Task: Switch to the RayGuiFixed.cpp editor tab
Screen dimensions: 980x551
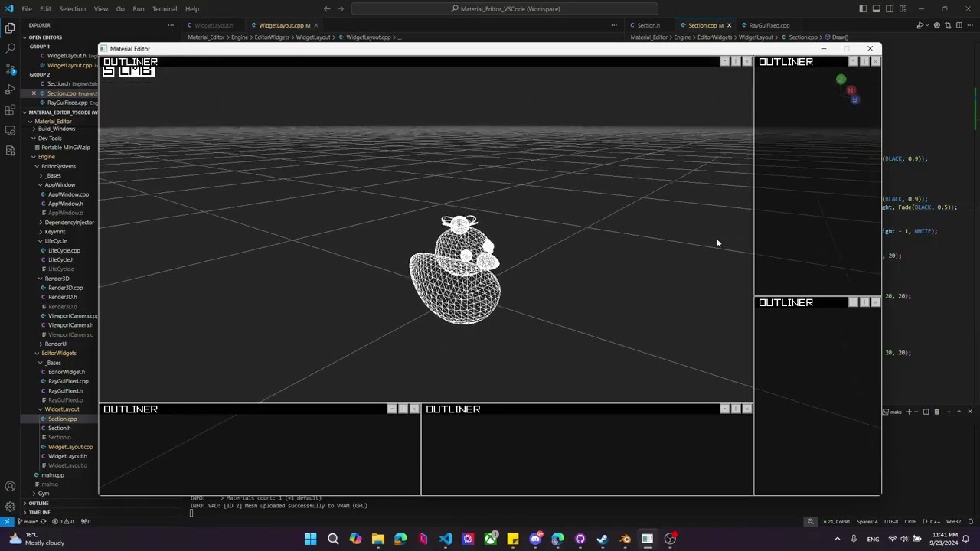Action: pos(769,25)
